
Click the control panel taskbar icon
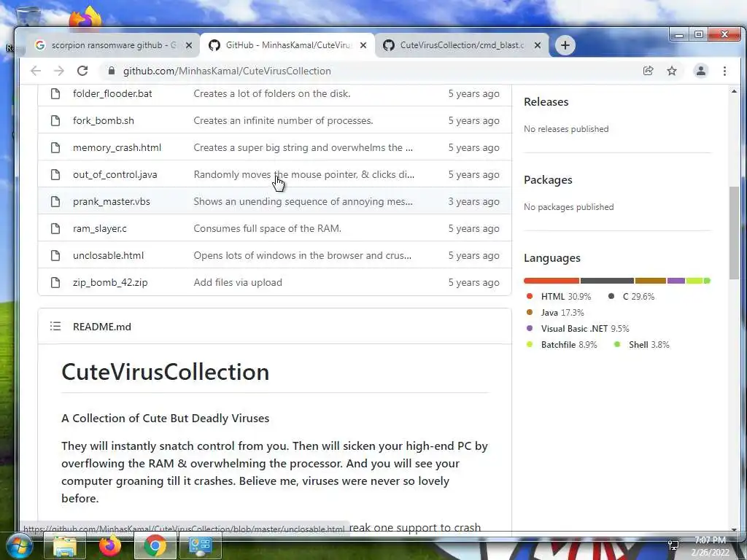pyautogui.click(x=200, y=545)
